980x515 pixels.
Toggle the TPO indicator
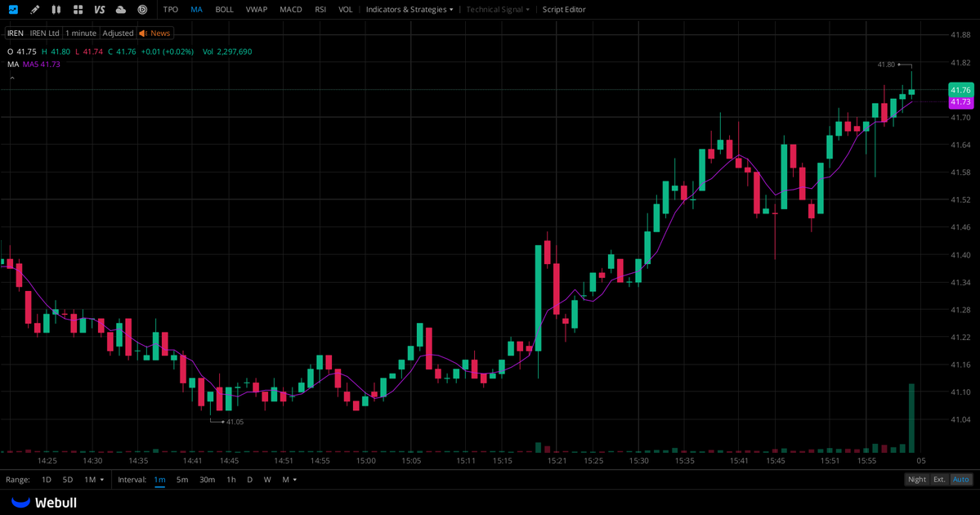click(171, 9)
